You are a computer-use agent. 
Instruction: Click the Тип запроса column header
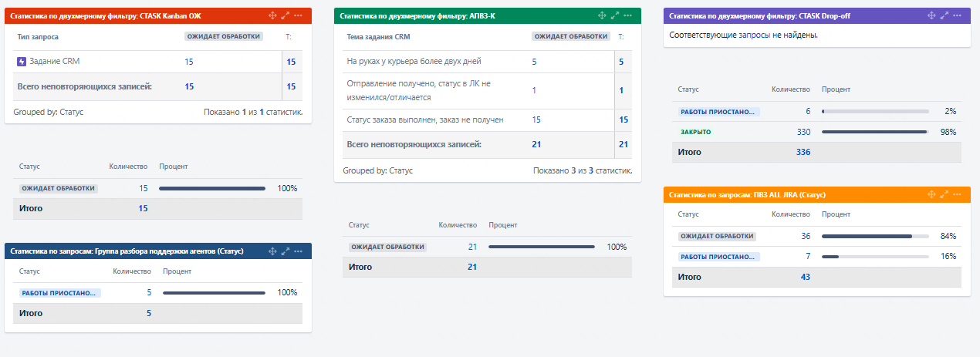click(x=38, y=36)
